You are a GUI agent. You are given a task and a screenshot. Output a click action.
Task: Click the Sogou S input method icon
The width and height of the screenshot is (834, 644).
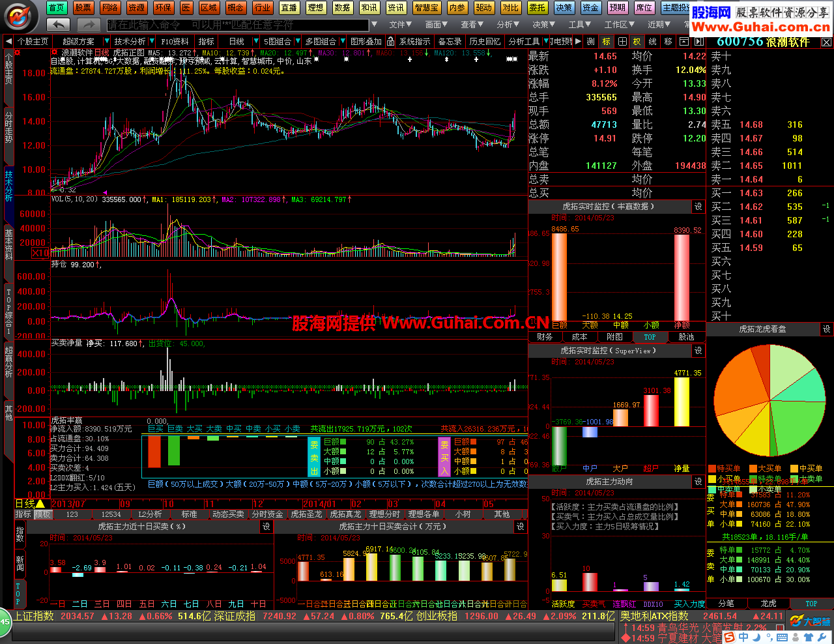729,637
